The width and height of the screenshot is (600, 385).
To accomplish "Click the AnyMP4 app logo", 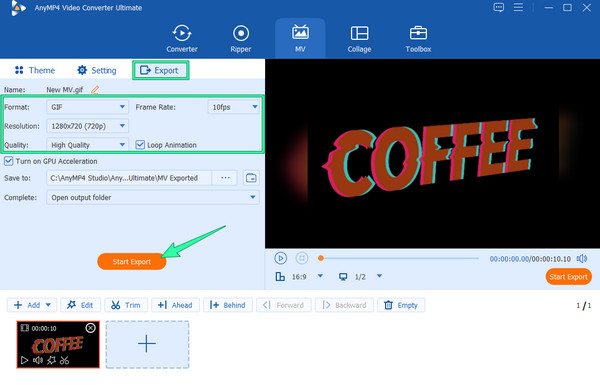I will [18, 8].
